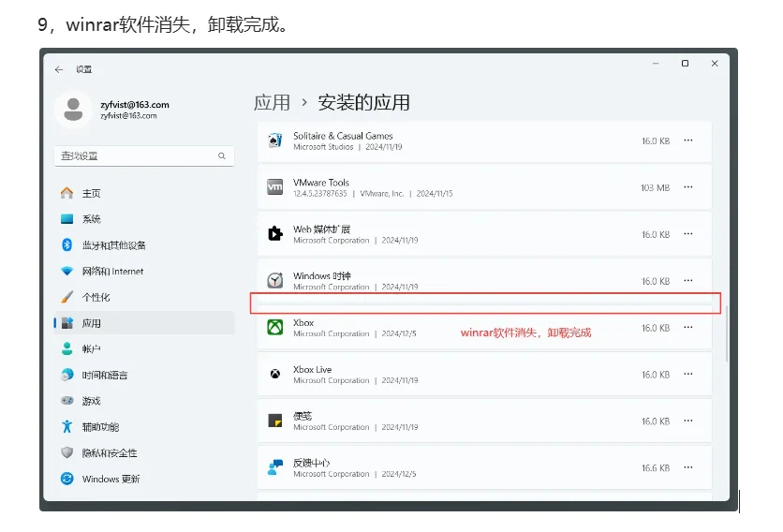
Task: Click the 16.6 KB size value
Action: click(x=656, y=468)
